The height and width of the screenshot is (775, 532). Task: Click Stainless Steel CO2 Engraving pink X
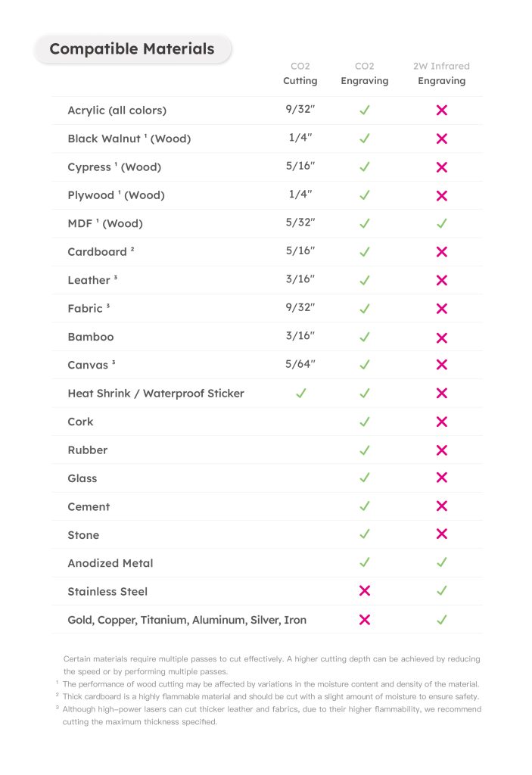point(365,590)
